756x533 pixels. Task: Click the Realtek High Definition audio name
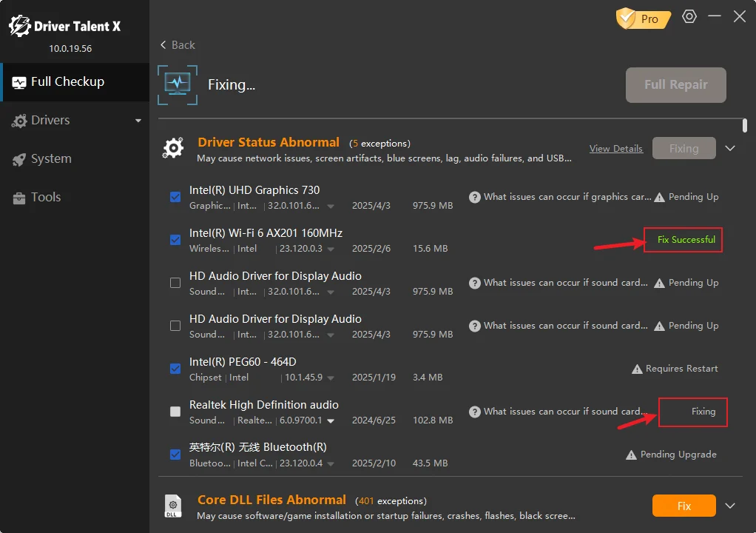click(264, 405)
